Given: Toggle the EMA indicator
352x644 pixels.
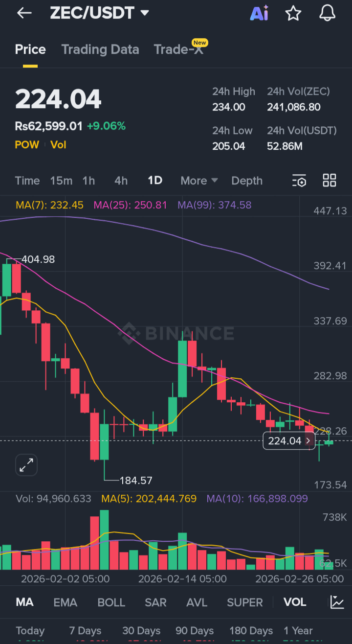Looking at the screenshot, I should tap(66, 602).
